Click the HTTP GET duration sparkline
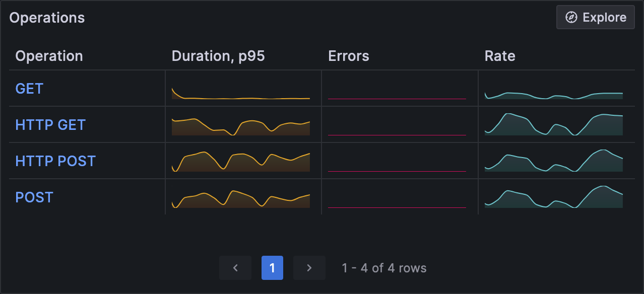Image resolution: width=644 pixels, height=294 pixels. [x=241, y=127]
